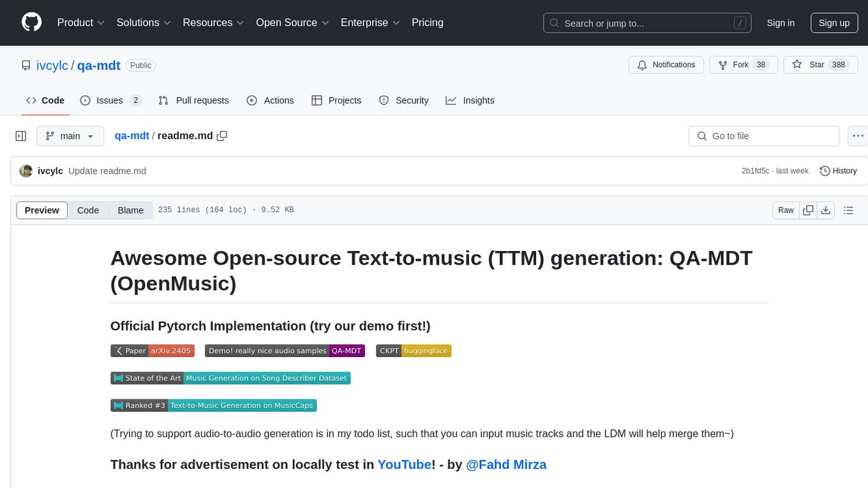Click the Star count 388
The height and width of the screenshot is (488, 868).
(839, 65)
